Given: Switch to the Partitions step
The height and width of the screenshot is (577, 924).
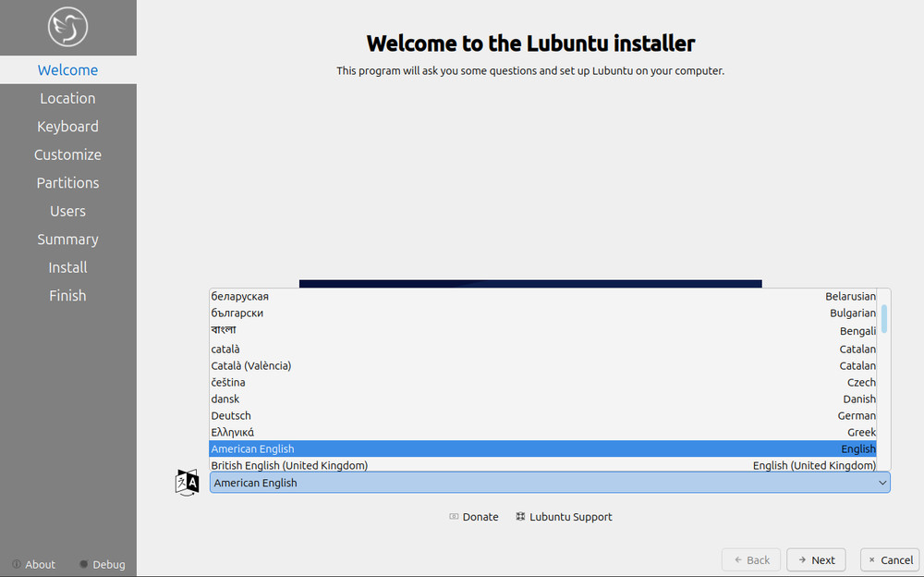Looking at the screenshot, I should [x=67, y=182].
